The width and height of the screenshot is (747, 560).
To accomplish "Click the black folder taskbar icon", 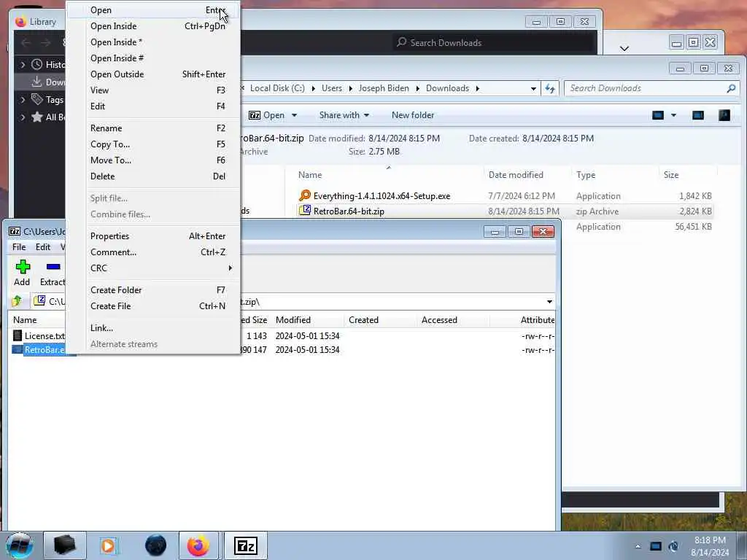I will [x=65, y=545].
